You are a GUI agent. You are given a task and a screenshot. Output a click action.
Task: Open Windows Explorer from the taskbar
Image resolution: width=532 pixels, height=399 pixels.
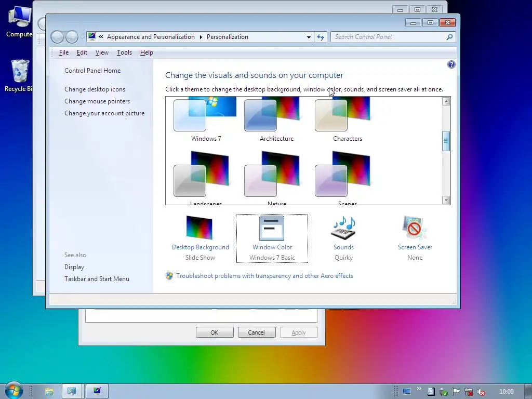click(49, 392)
